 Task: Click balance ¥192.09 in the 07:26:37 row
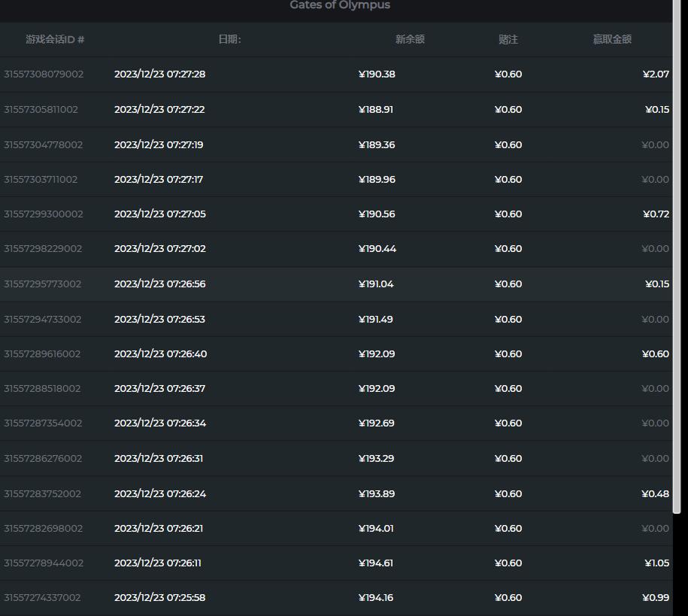[x=377, y=389]
